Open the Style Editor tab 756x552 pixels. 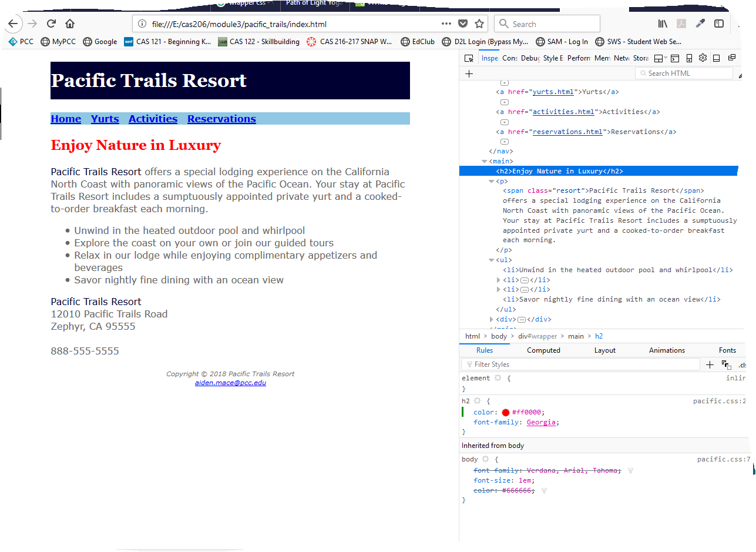point(553,58)
